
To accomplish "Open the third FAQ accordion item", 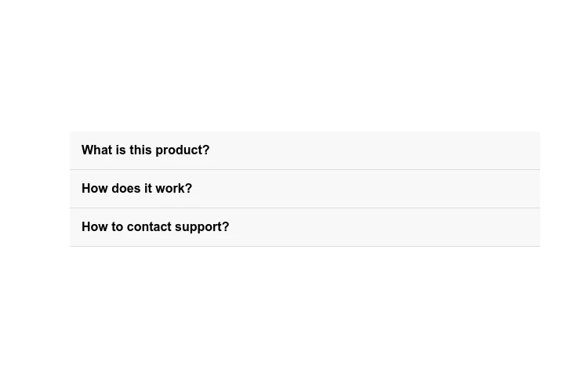I will 304,227.
